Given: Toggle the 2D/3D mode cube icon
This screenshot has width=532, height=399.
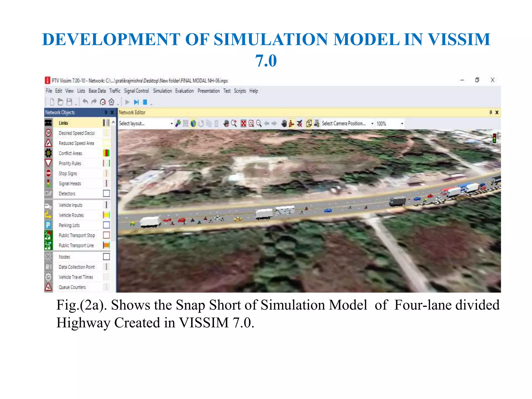Looking at the screenshot, I should tap(309, 123).
